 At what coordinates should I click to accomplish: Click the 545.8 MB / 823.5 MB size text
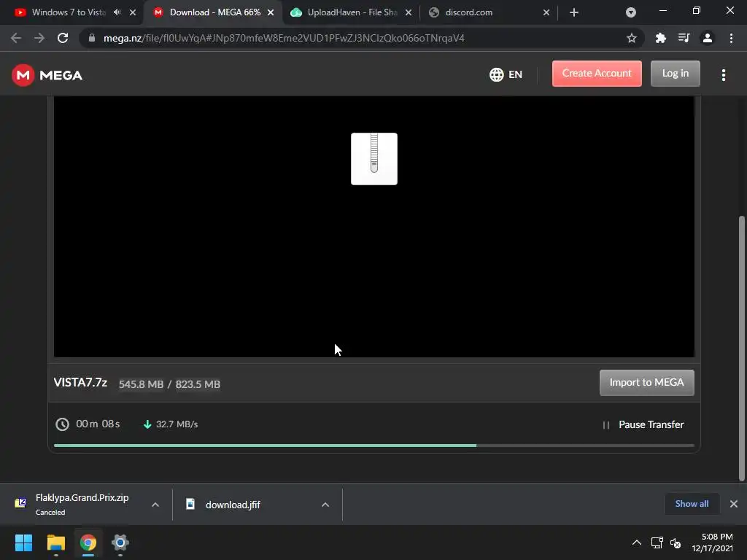pyautogui.click(x=169, y=384)
